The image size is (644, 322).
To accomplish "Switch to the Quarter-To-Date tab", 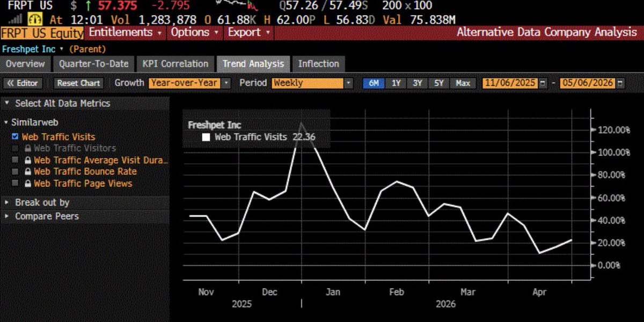I will coord(94,64).
